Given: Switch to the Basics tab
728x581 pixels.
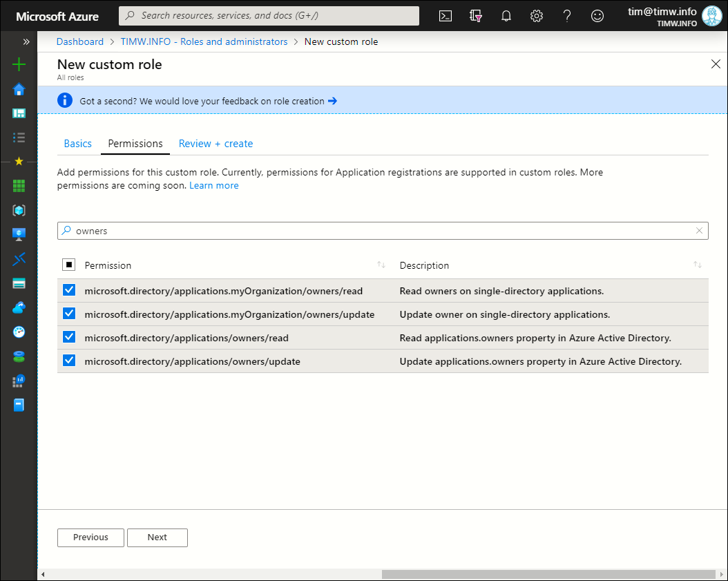Looking at the screenshot, I should pyautogui.click(x=77, y=144).
